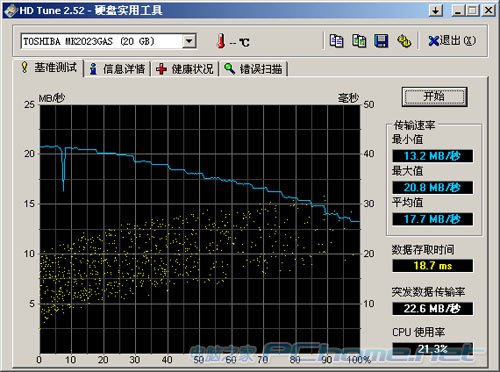Image resolution: width=500 pixels, height=372 pixels.
Task: Click the copy text to clipboard icon
Action: [x=336, y=41]
